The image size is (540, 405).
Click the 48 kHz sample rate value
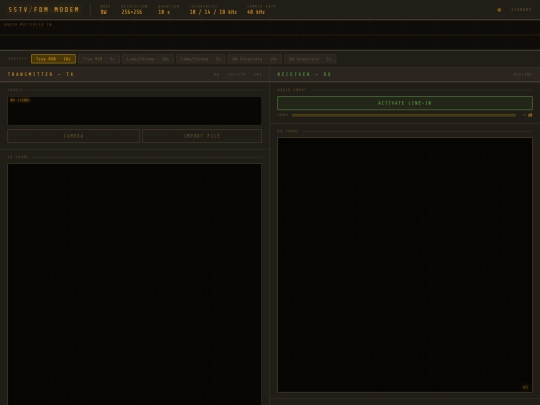[x=256, y=12]
